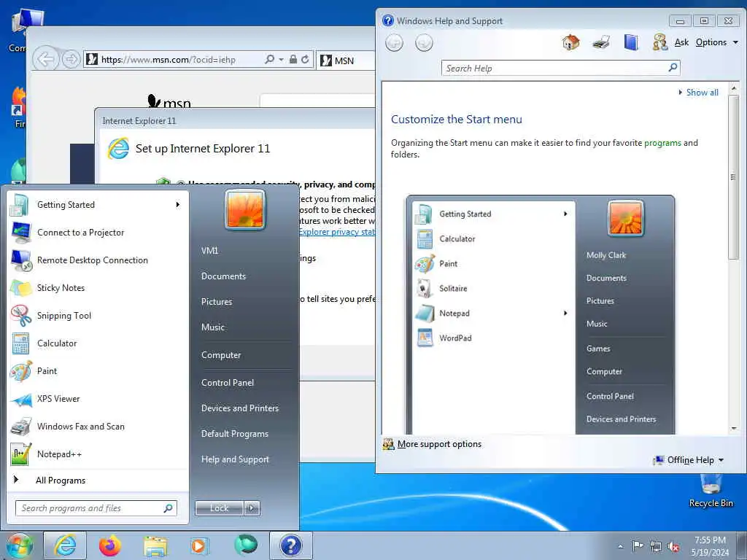The width and height of the screenshot is (747, 560).
Task: Click the user account picture in Start menu
Action: click(245, 209)
